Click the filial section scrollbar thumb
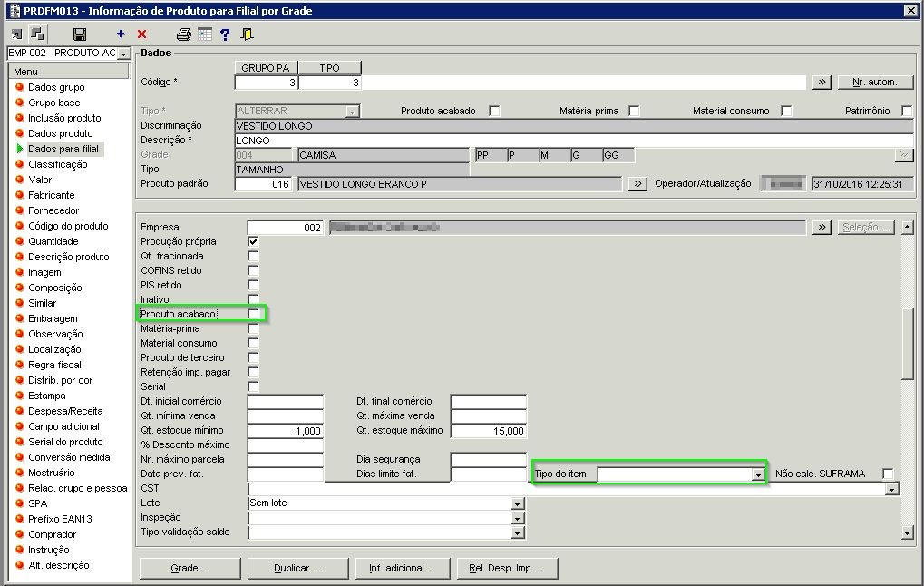The width and height of the screenshot is (924, 586). [x=908, y=345]
